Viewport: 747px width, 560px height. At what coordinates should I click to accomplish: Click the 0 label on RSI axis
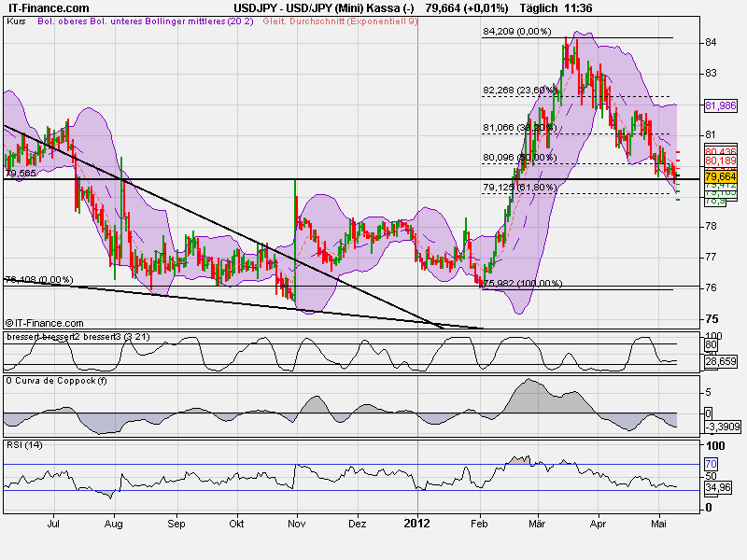pyautogui.click(x=709, y=508)
